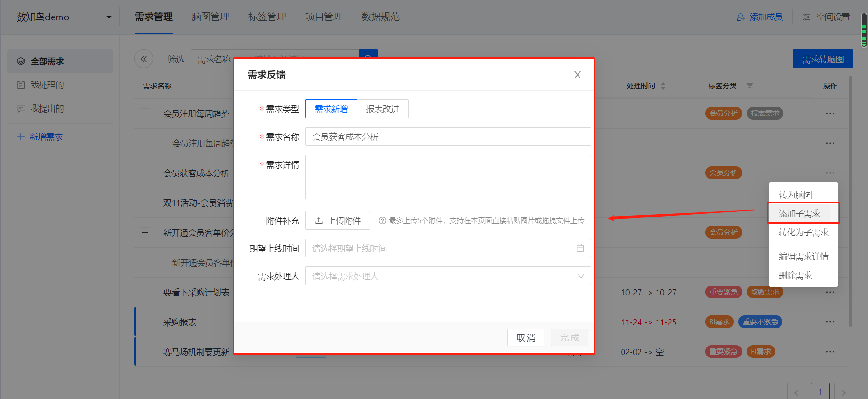868x399 pixels.
Task: Click the 上传附件 button
Action: [x=338, y=220]
